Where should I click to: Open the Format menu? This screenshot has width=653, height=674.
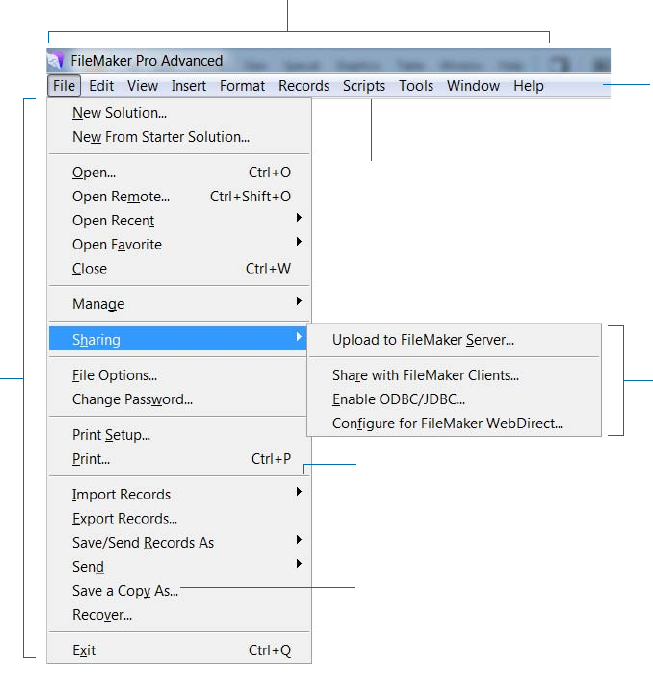click(242, 86)
